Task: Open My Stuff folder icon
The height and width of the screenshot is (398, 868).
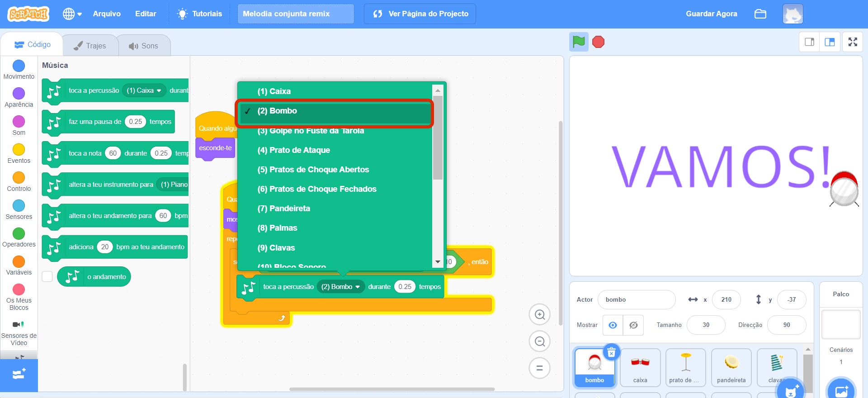Action: [760, 14]
